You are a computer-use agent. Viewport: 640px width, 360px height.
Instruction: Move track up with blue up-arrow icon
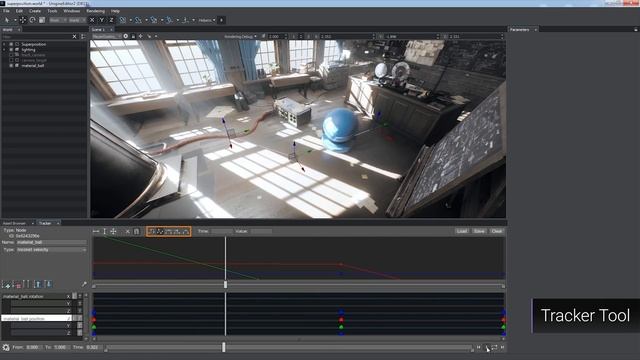[x=38, y=284]
